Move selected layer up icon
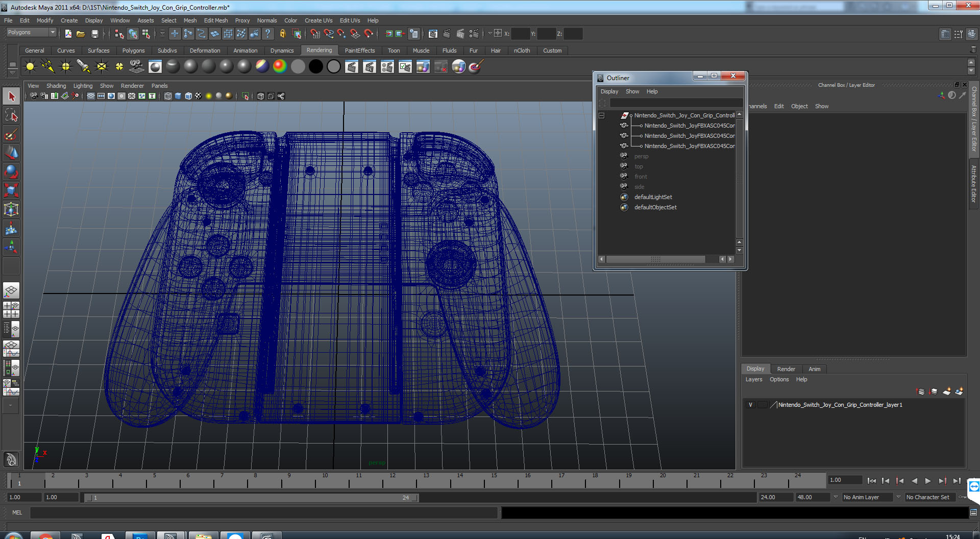The height and width of the screenshot is (539, 980). [921, 391]
